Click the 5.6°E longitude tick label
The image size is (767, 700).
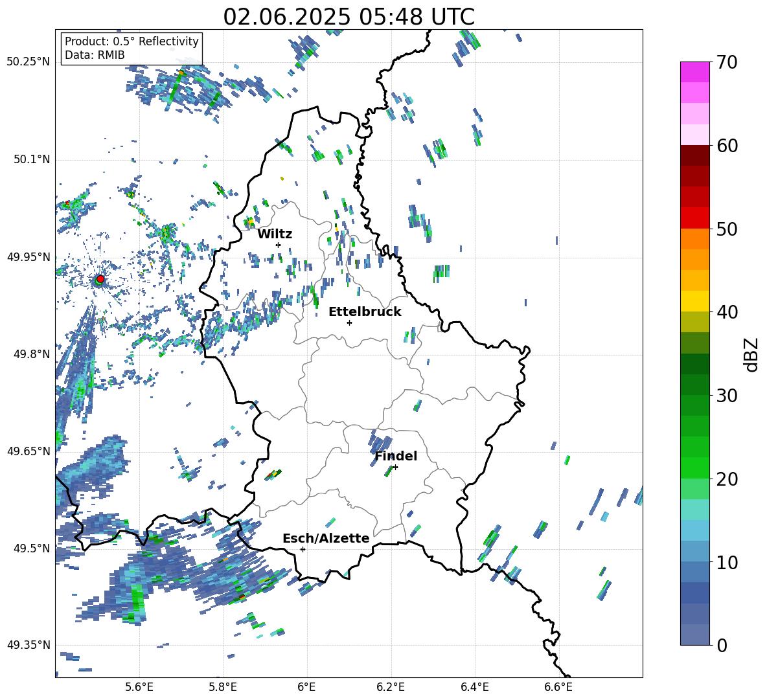[x=139, y=687]
